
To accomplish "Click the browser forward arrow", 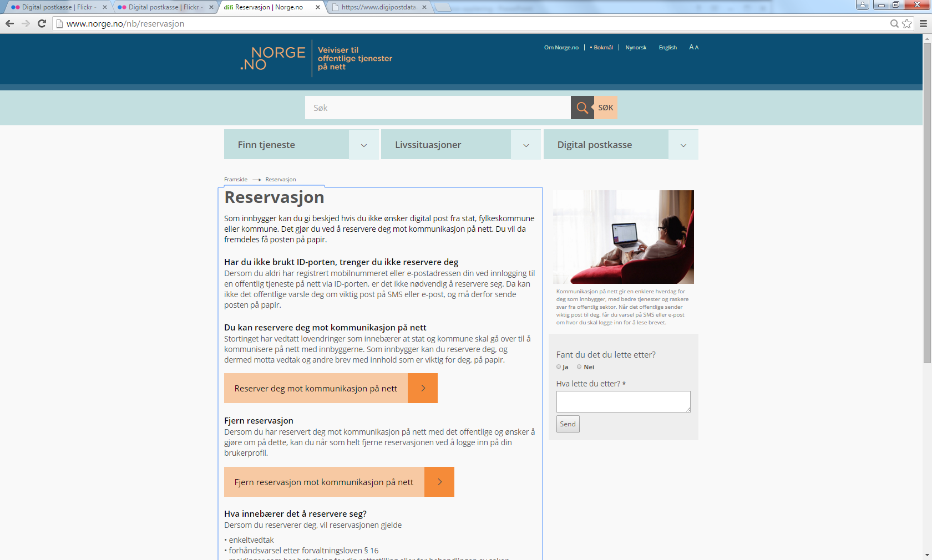I will point(26,23).
